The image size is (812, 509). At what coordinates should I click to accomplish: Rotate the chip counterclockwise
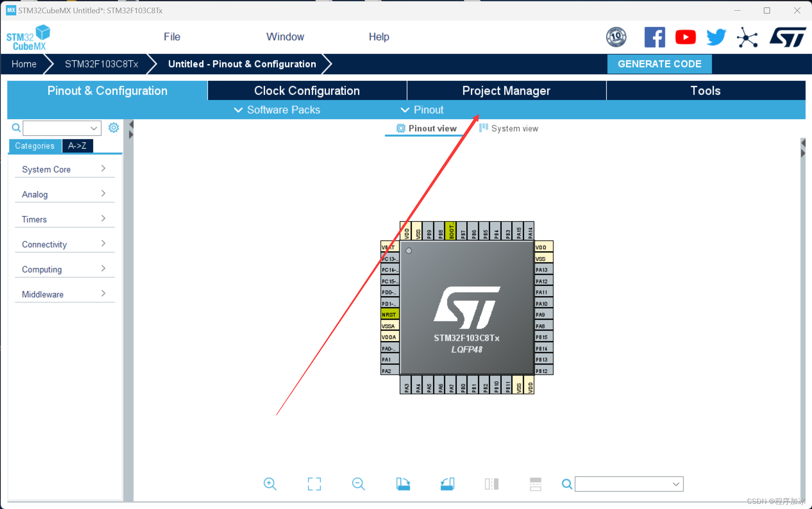(x=447, y=484)
